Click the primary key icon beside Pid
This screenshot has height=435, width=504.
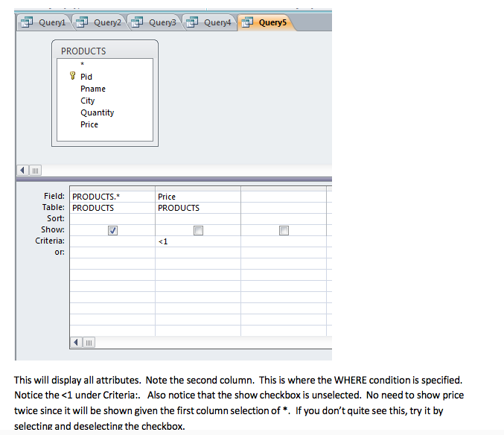pyautogui.click(x=73, y=76)
